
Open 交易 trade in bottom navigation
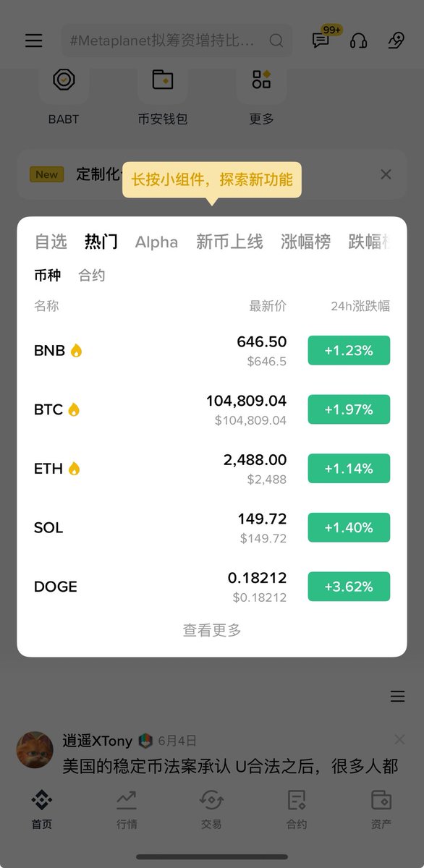[211, 809]
